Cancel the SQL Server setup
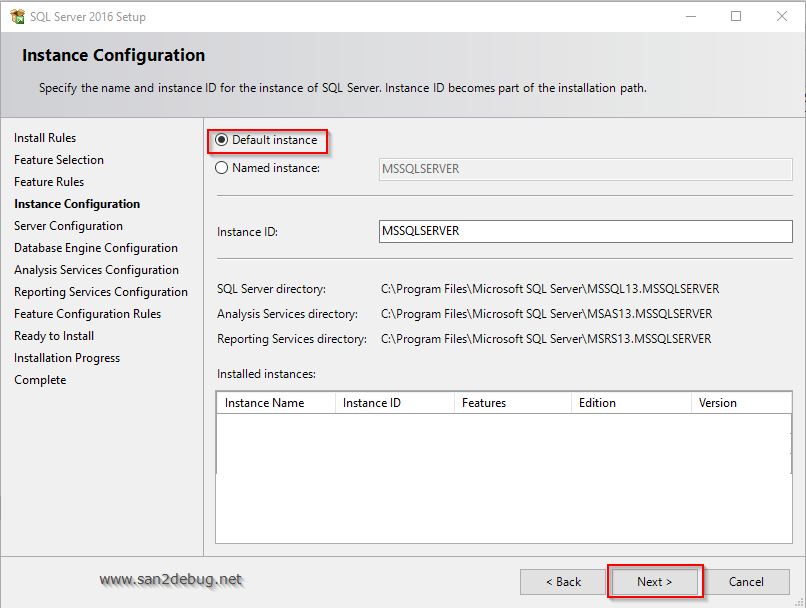Viewport: 806px width, 608px height. coord(746,582)
